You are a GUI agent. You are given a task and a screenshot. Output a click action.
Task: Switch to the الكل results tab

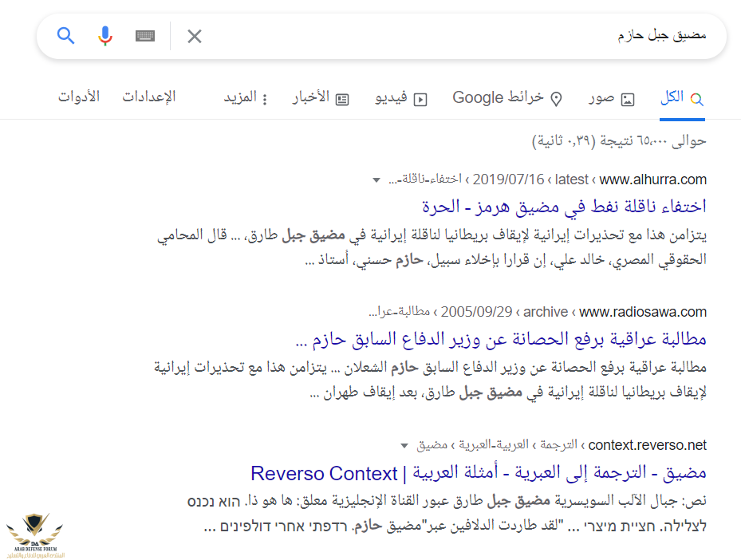682,98
